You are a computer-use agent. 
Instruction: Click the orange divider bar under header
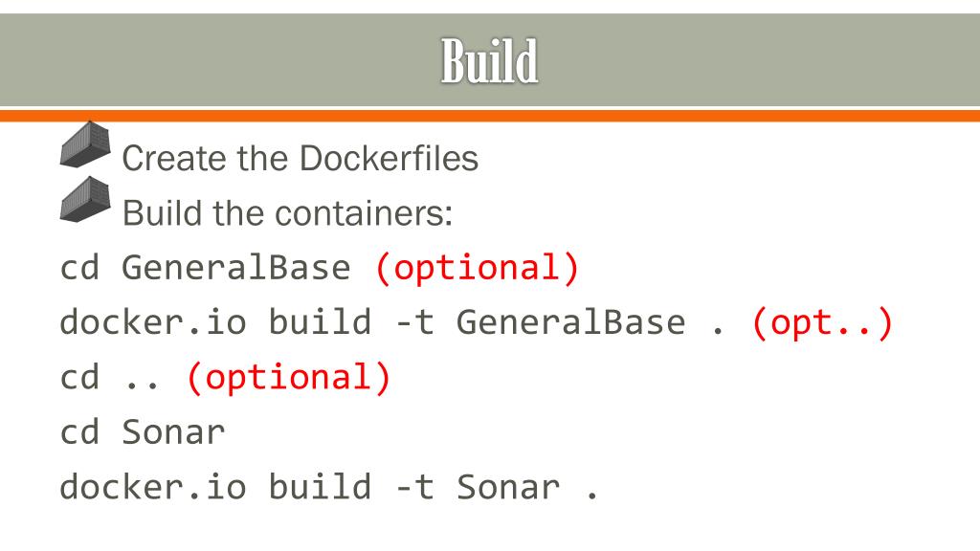(x=490, y=116)
